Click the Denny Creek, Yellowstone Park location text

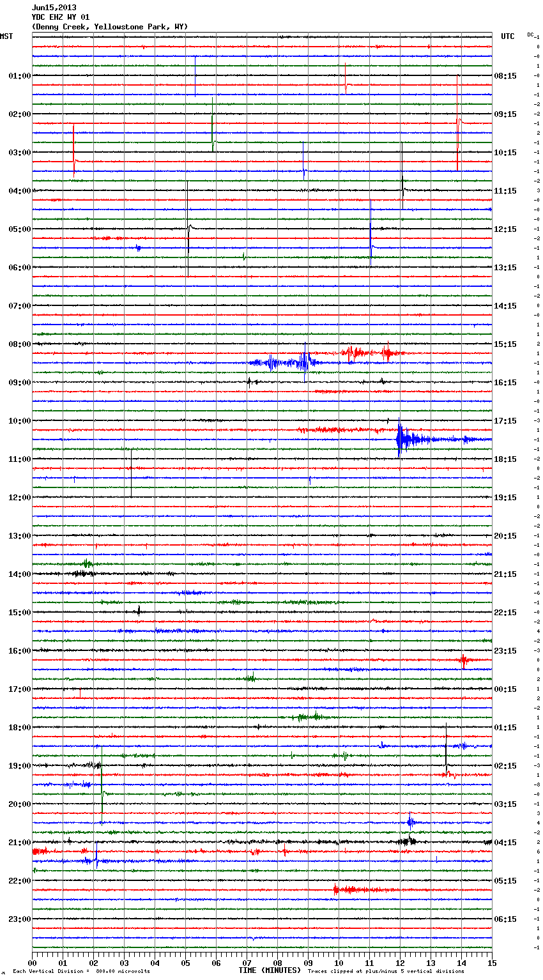tap(109, 27)
